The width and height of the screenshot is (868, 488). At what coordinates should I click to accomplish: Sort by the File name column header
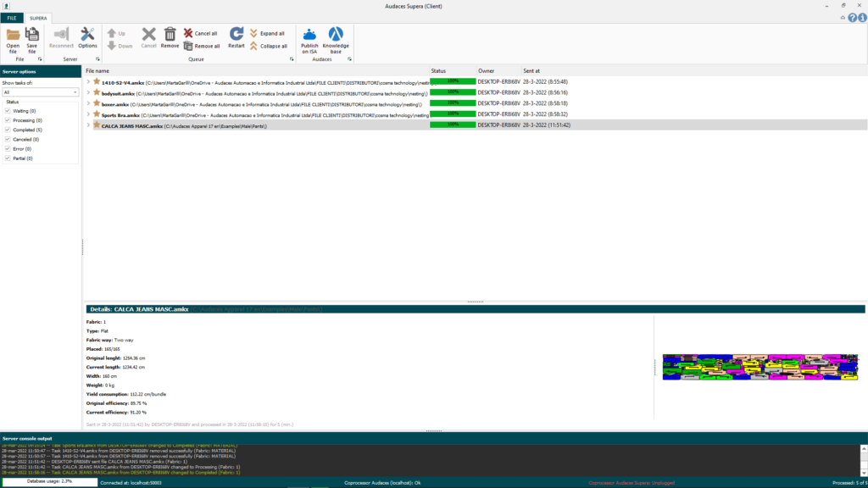coord(257,71)
